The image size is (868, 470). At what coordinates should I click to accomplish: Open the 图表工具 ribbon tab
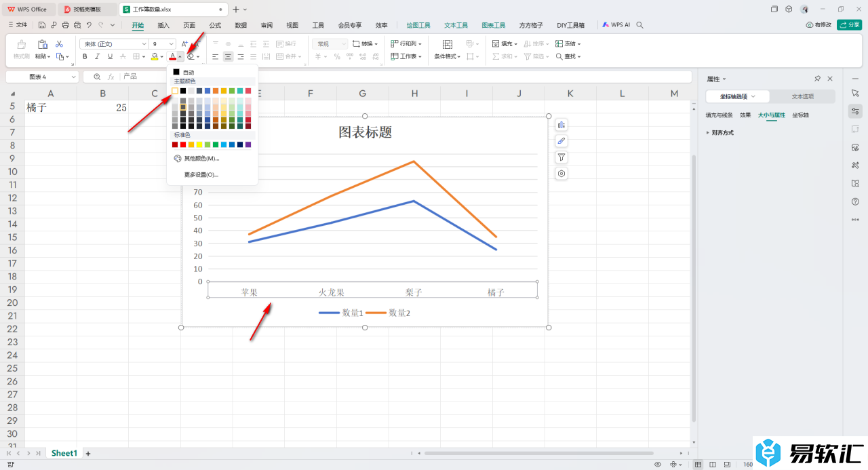point(494,24)
